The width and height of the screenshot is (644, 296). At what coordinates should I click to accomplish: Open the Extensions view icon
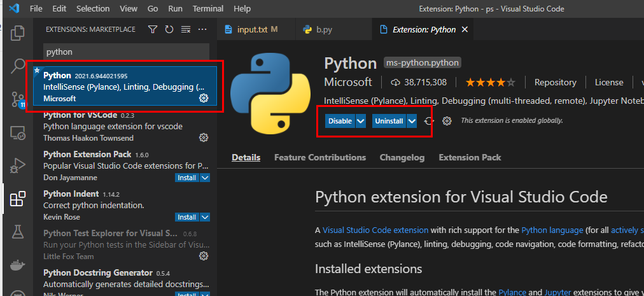[x=18, y=199]
